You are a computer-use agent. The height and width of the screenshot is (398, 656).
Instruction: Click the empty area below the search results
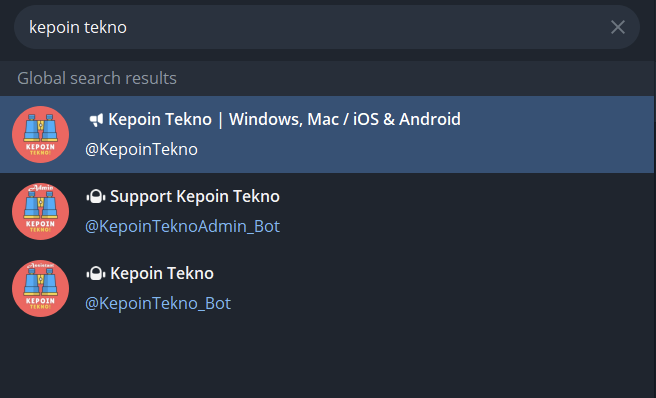(327, 360)
